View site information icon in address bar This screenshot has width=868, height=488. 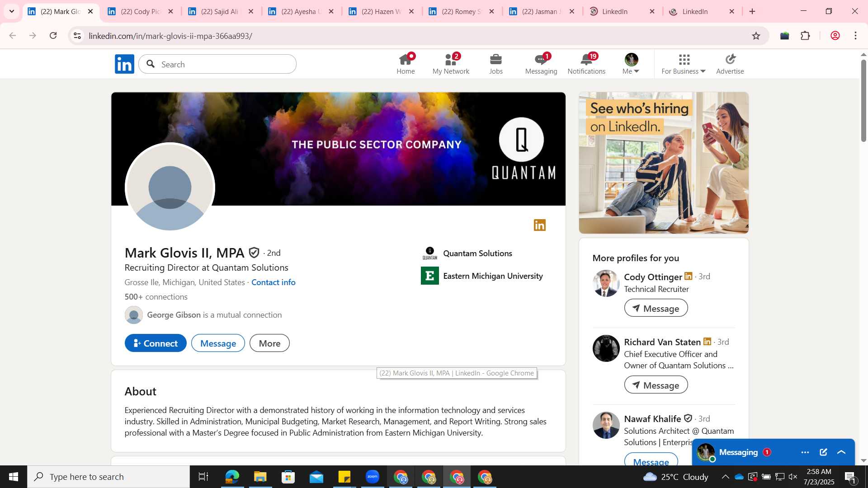pos(77,36)
